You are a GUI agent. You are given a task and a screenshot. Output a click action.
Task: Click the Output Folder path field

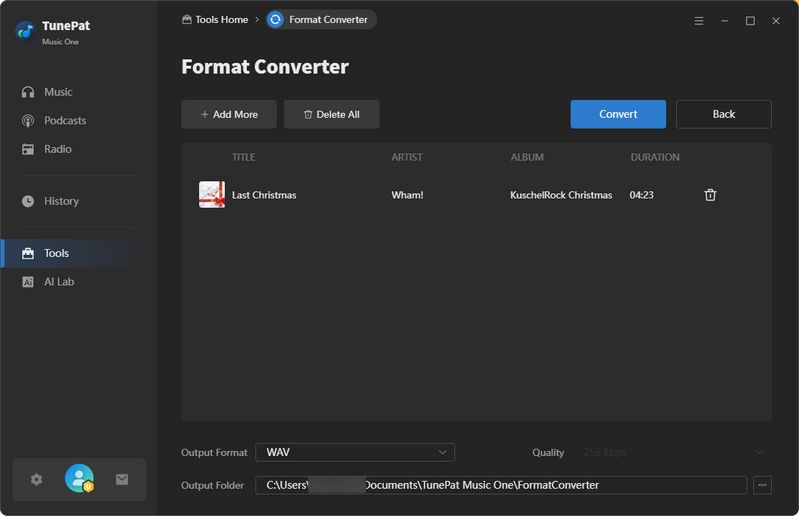(501, 485)
